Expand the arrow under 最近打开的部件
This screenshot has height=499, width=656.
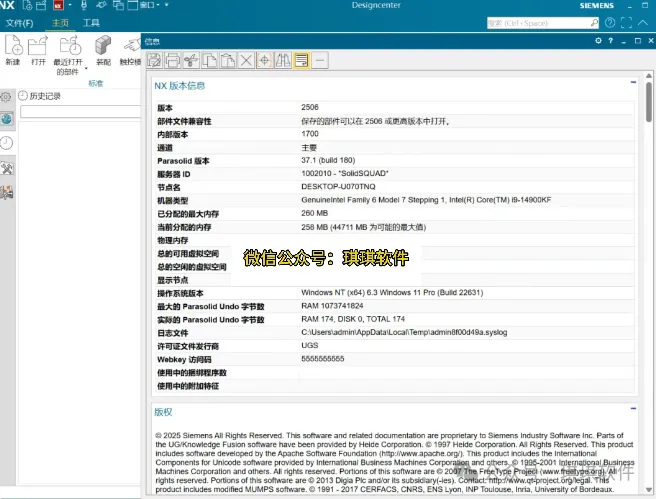[86, 69]
